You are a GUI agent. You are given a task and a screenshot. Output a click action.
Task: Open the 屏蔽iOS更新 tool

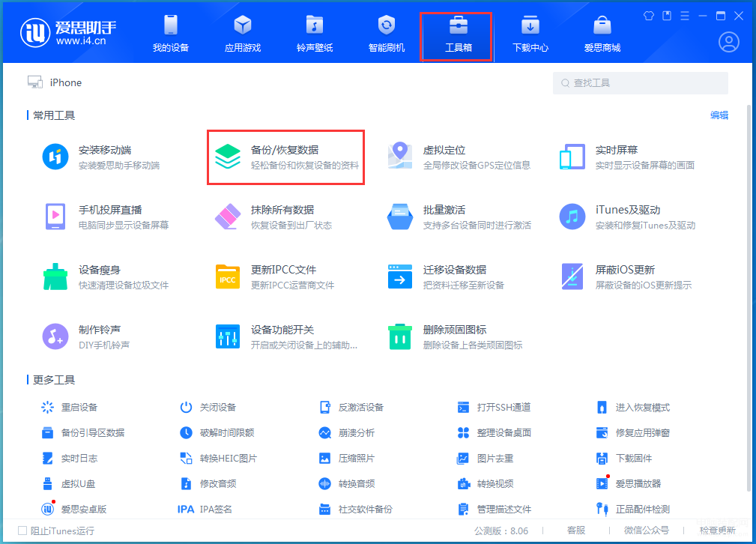(626, 276)
